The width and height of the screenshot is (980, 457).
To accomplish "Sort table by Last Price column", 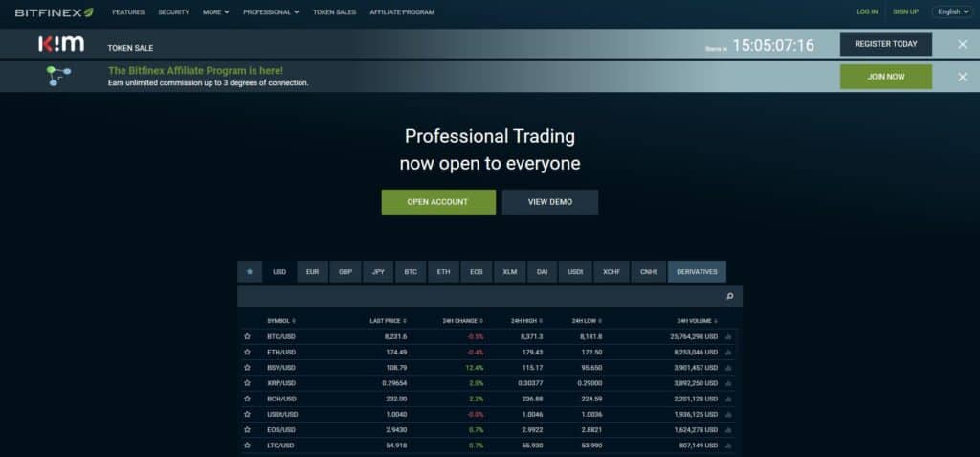I will [389, 321].
